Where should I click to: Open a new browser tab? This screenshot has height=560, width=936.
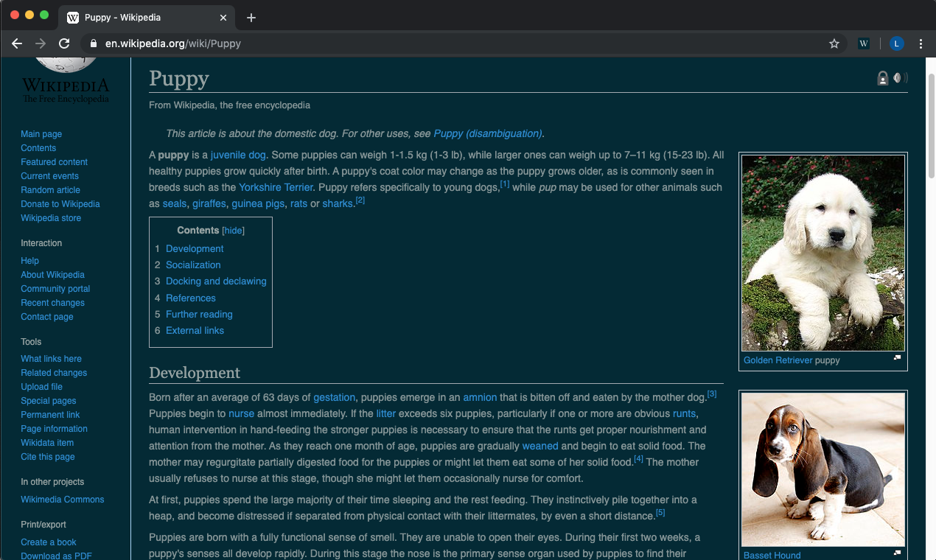[251, 17]
